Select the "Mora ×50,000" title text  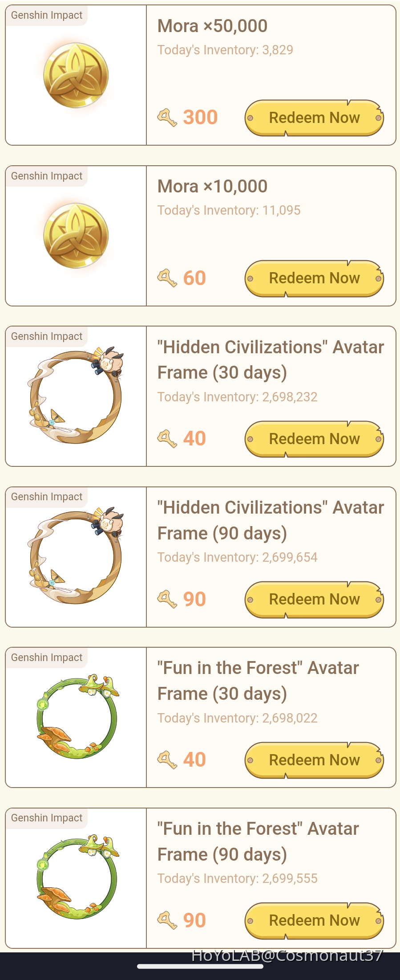coord(212,26)
